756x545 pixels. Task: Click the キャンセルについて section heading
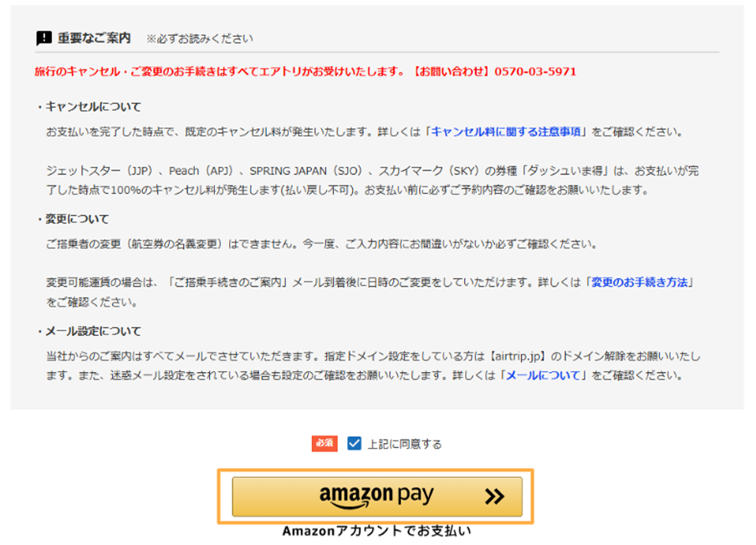[x=93, y=107]
